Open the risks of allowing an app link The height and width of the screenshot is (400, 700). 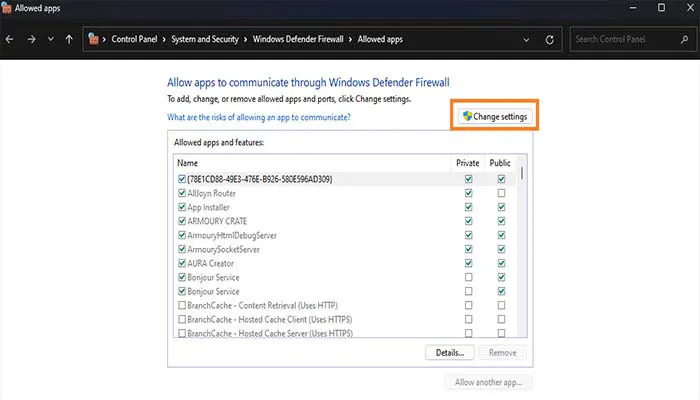pyautogui.click(x=259, y=117)
